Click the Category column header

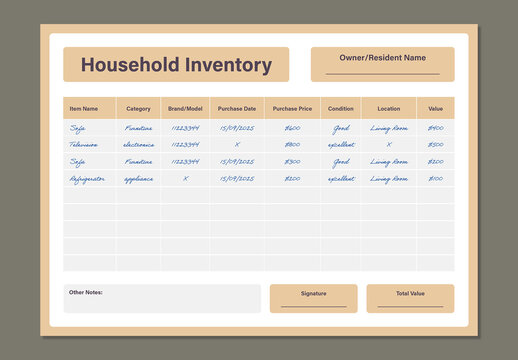pos(138,109)
